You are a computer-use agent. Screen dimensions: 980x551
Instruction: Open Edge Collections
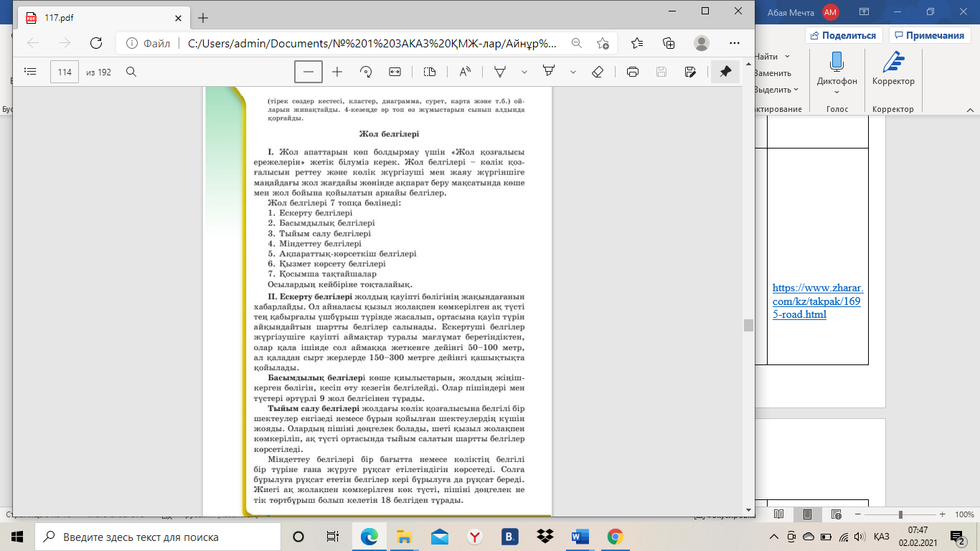(669, 43)
